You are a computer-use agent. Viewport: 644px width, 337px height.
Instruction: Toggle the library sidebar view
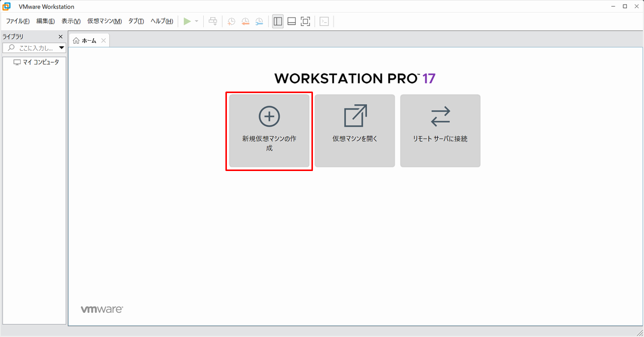pyautogui.click(x=278, y=21)
